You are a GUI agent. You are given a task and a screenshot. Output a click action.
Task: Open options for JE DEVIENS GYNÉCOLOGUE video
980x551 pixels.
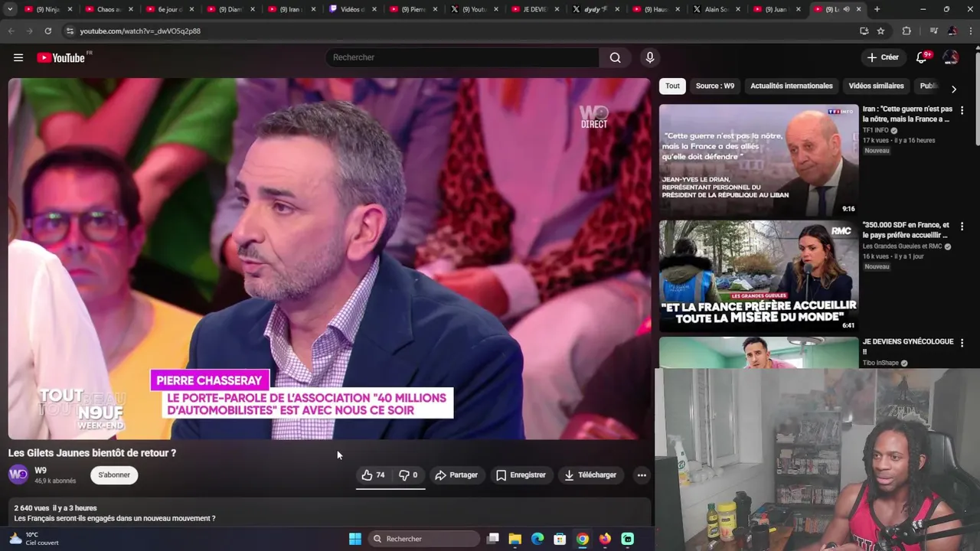coord(962,343)
